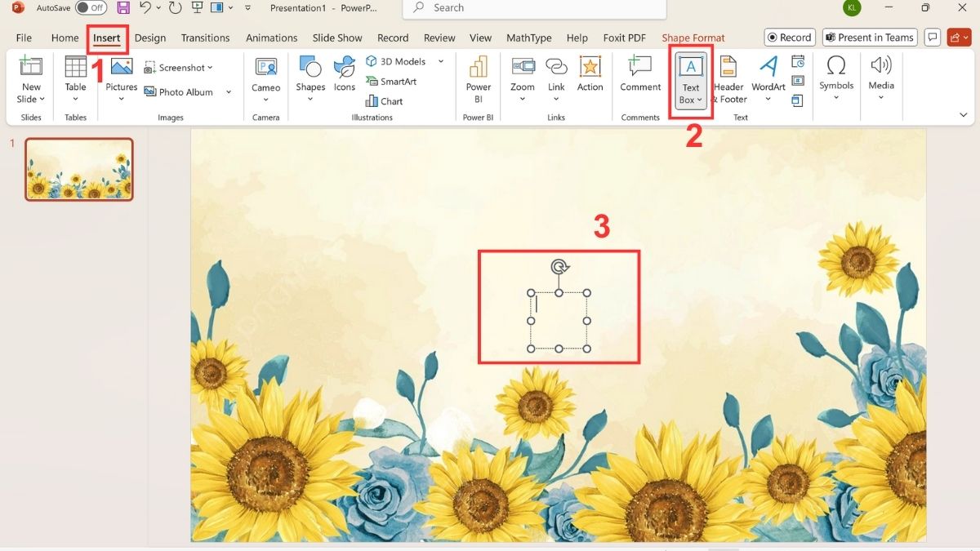980x551 pixels.
Task: Insert Object icon in Text group
Action: [x=798, y=100]
